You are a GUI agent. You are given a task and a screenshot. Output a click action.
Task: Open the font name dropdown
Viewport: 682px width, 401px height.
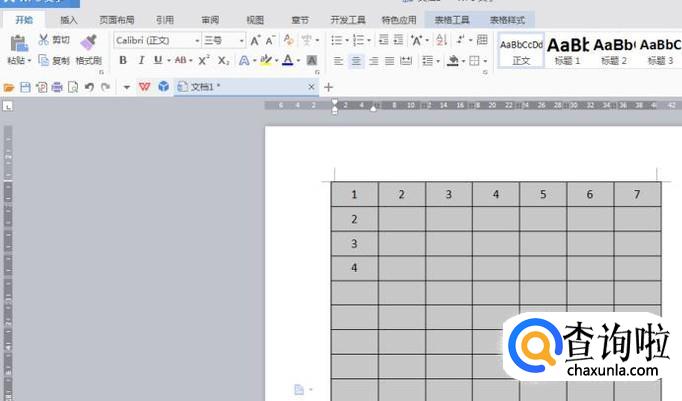(x=197, y=40)
